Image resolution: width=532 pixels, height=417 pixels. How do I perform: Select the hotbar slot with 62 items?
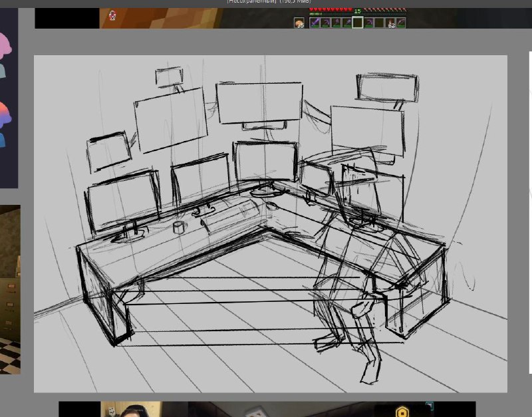[390, 23]
